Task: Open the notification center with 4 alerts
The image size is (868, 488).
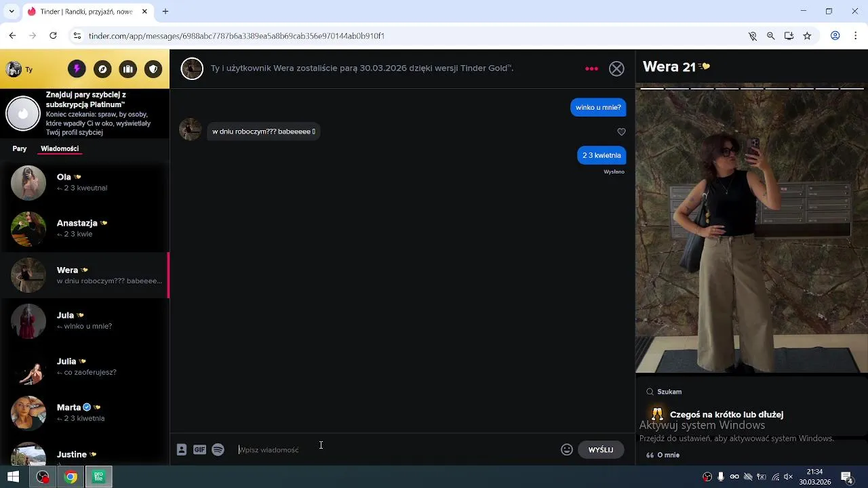Action: (847, 477)
